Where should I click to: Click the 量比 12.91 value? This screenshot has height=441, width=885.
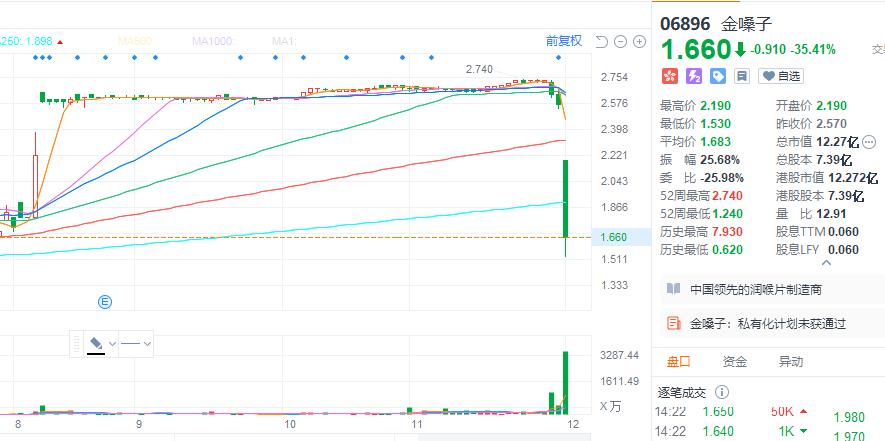click(x=831, y=214)
